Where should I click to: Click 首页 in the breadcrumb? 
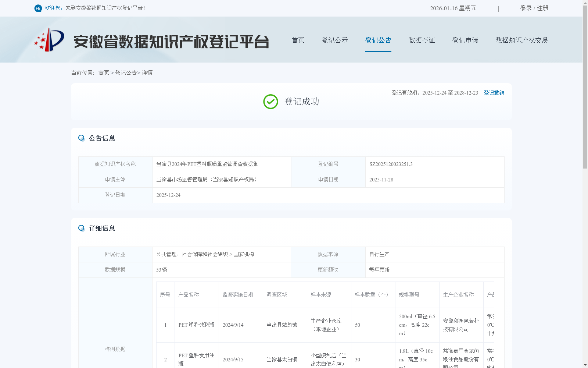[104, 73]
